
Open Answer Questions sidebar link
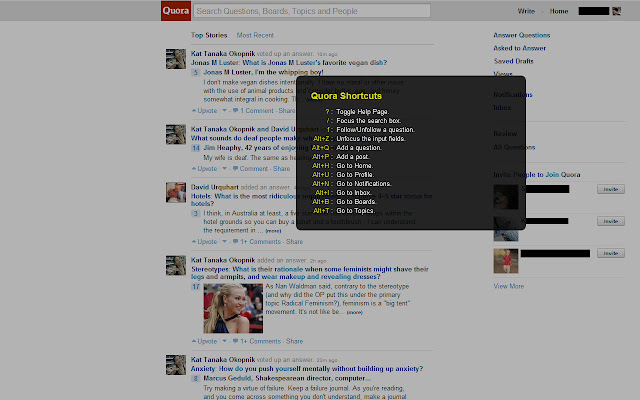[522, 35]
